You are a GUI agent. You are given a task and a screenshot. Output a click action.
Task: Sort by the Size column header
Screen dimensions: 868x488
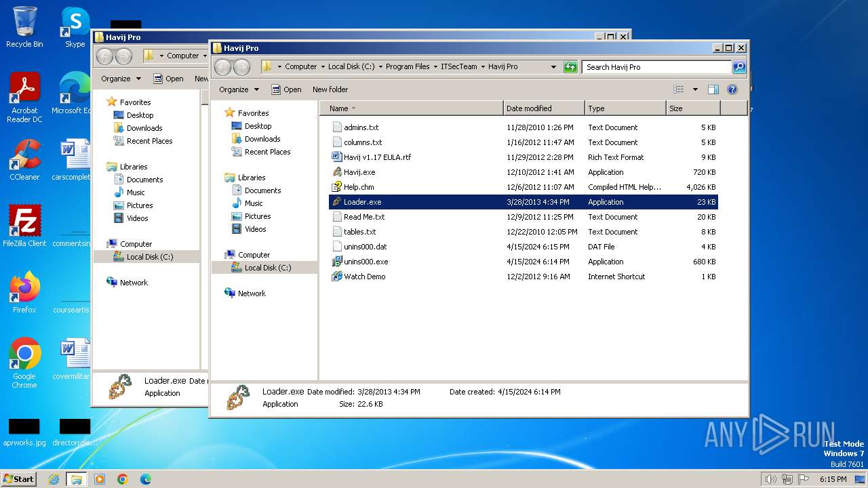pos(692,108)
